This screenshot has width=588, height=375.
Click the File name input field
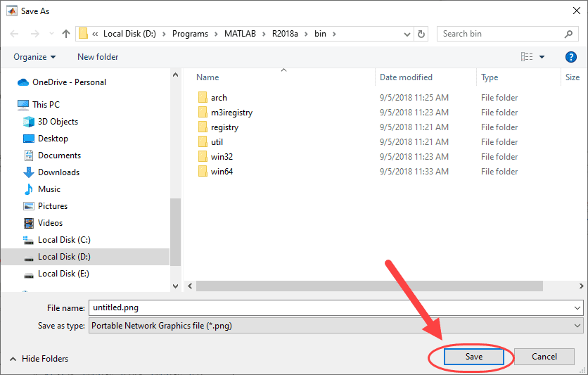(x=330, y=308)
